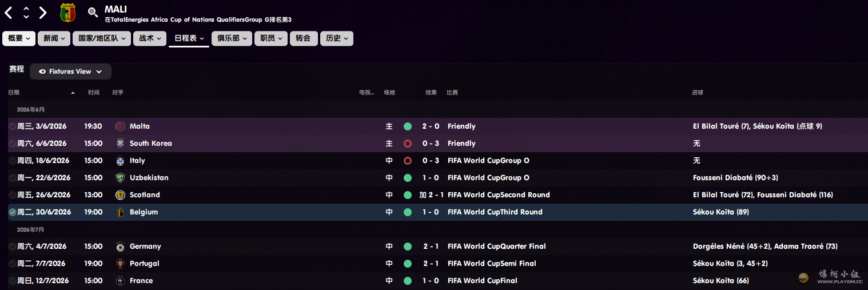Screen dimensions: 868x290
Task: Open the 转会 tab
Action: [303, 38]
